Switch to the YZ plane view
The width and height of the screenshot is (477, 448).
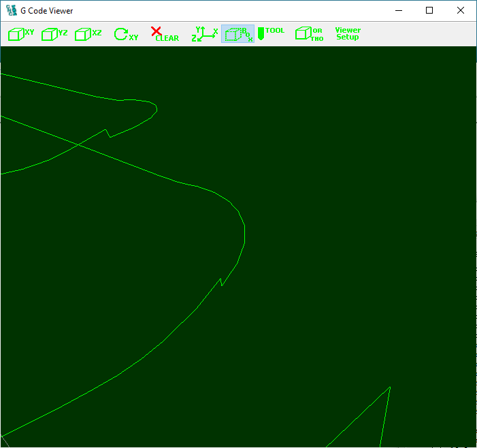[x=54, y=34]
